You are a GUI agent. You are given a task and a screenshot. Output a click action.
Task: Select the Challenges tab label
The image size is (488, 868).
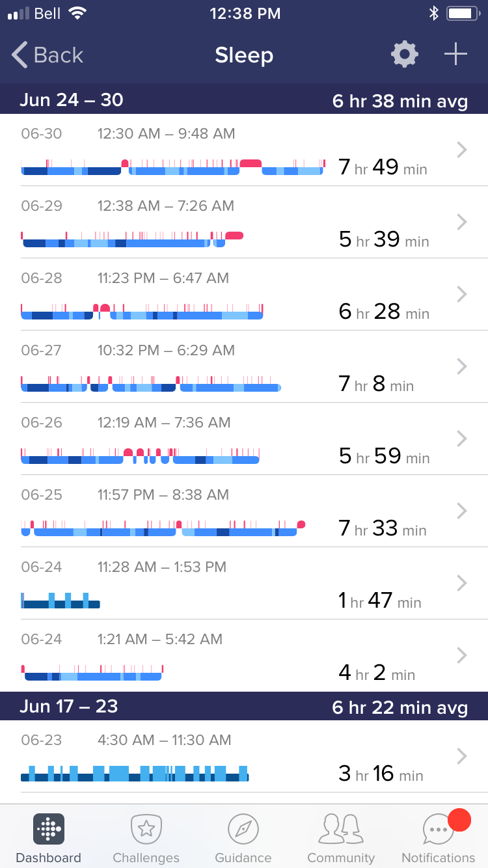146,858
